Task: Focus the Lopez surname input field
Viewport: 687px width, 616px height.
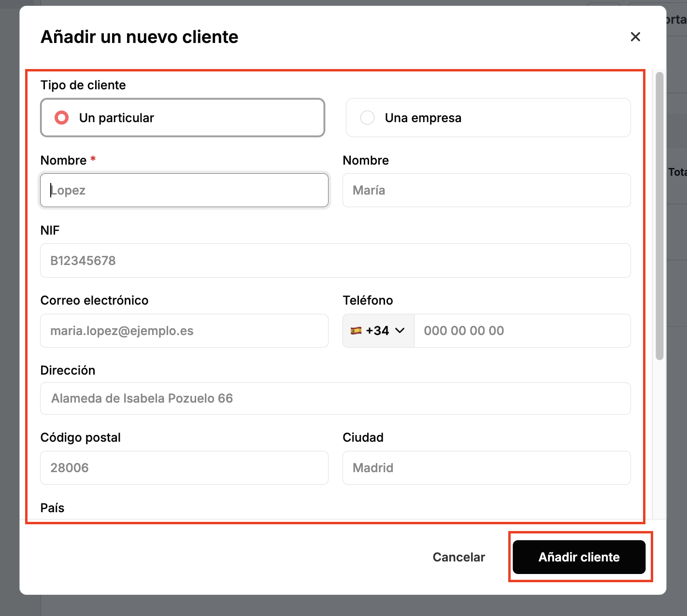Action: (x=184, y=190)
